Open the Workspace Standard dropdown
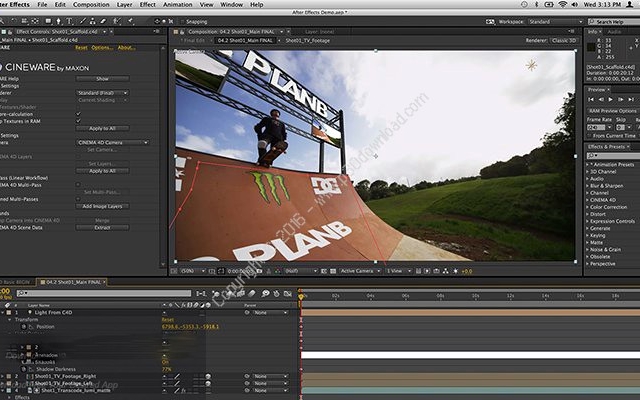This screenshot has height=400, width=640. [555, 22]
